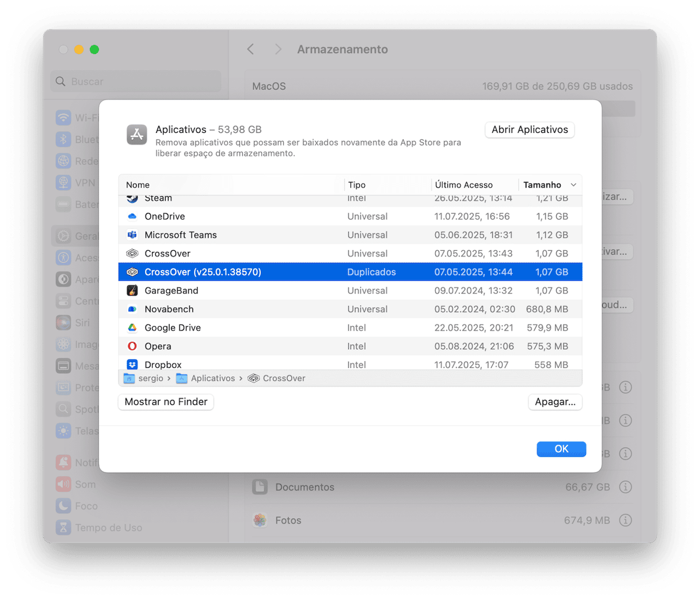Select the Novabench row
Screen dimensions: 700x600
350,309
